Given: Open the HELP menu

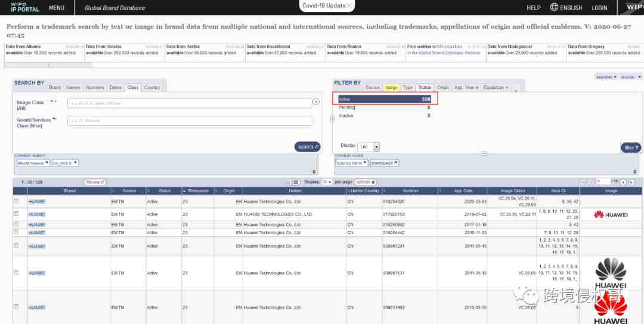Looking at the screenshot, I should pyautogui.click(x=534, y=8).
